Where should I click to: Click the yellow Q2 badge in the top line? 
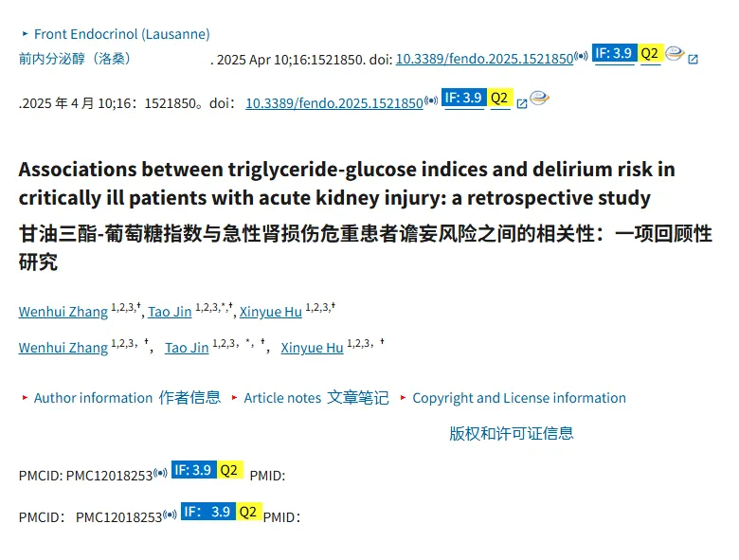click(650, 53)
